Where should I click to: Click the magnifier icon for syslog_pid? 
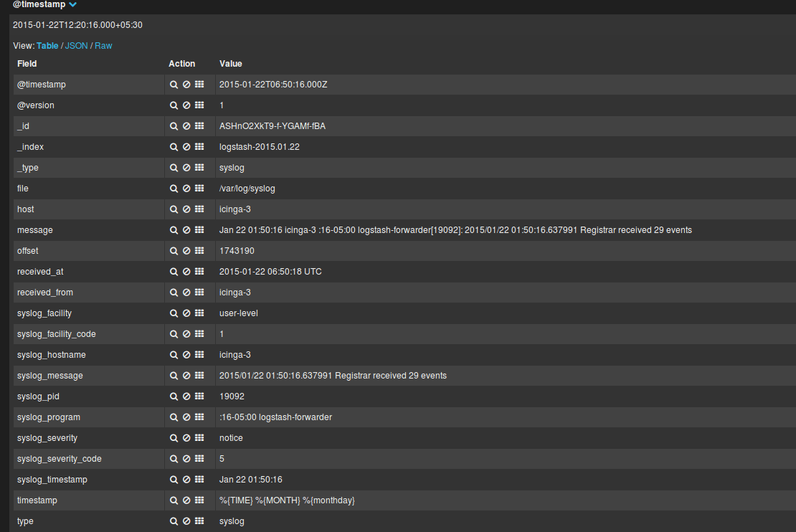[173, 396]
